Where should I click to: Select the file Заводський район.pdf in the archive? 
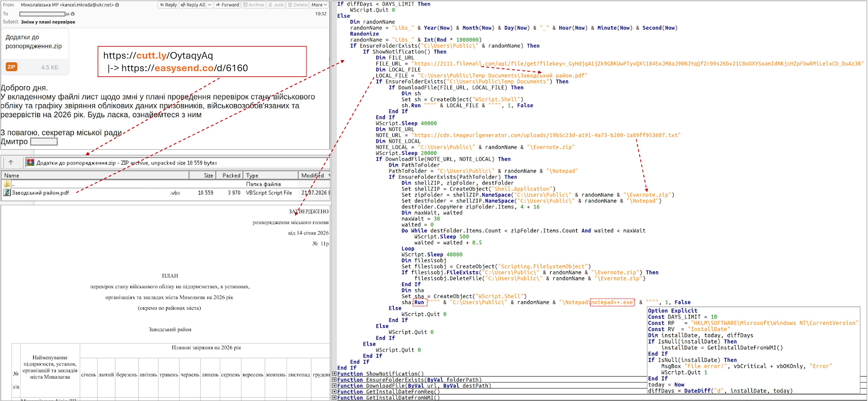click(x=41, y=193)
